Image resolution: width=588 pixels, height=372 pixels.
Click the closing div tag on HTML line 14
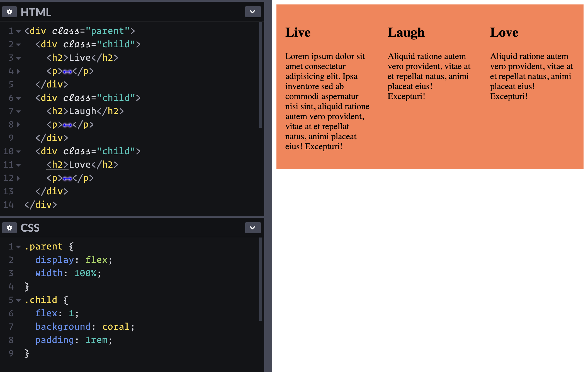41,204
